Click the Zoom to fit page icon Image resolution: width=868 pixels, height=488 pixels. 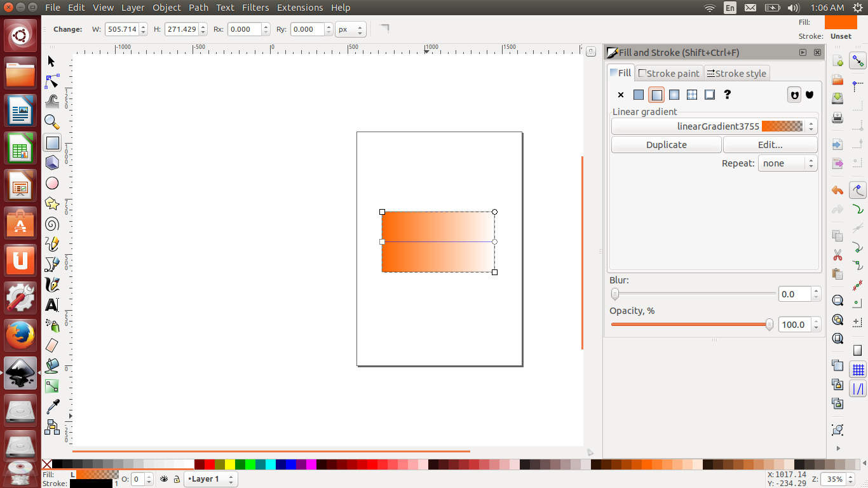point(837,339)
